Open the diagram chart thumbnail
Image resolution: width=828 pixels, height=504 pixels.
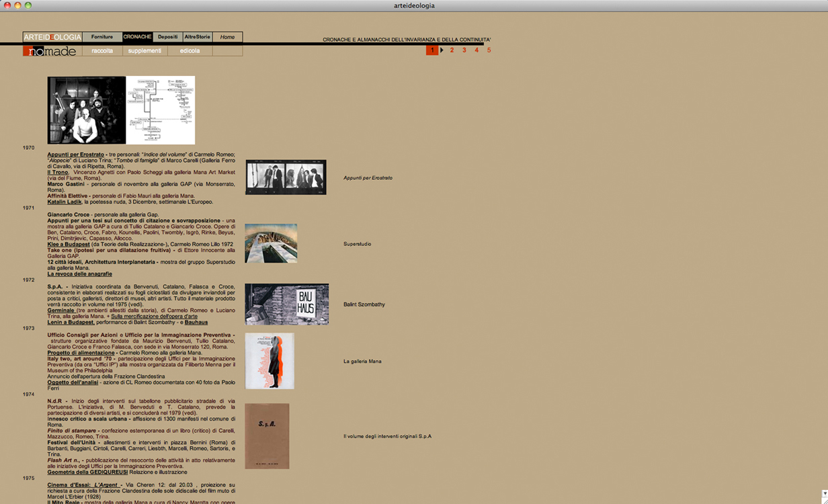161,110
